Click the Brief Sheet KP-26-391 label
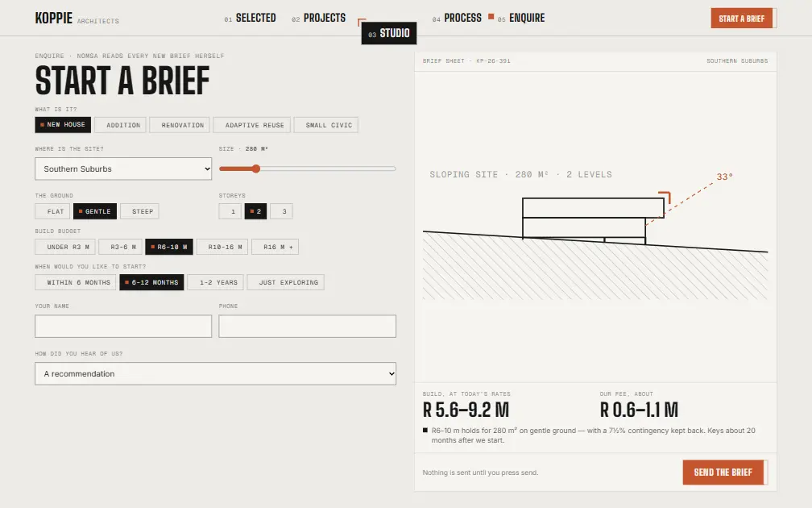 click(466, 61)
